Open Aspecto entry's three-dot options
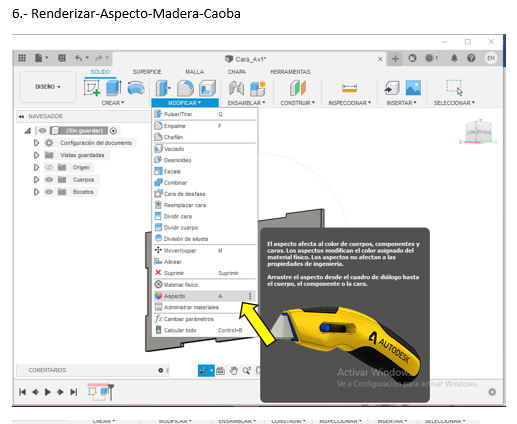This screenshot has height=424, width=517. click(250, 296)
